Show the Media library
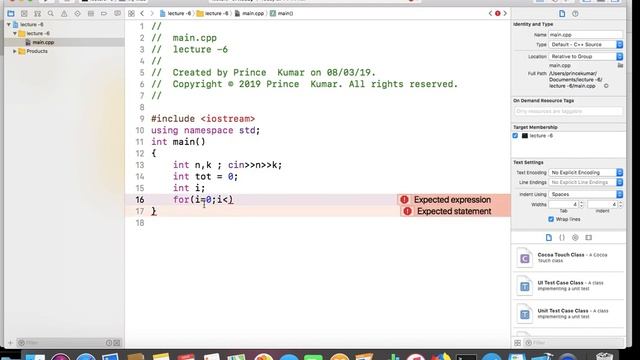Image resolution: width=640 pixels, height=360 pixels. [588, 238]
